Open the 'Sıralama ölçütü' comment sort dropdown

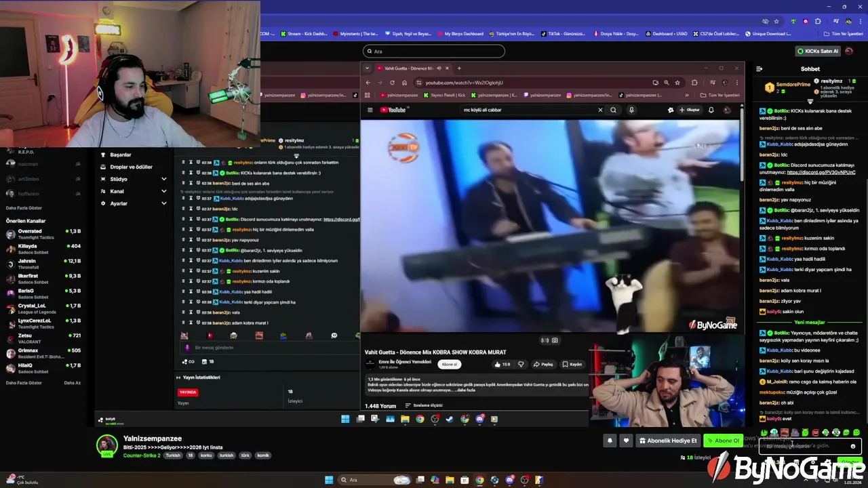424,405
